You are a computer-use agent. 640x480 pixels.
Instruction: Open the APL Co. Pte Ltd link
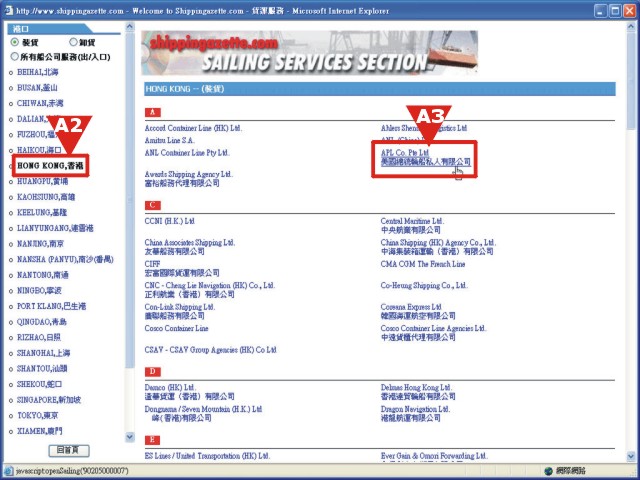pos(405,153)
